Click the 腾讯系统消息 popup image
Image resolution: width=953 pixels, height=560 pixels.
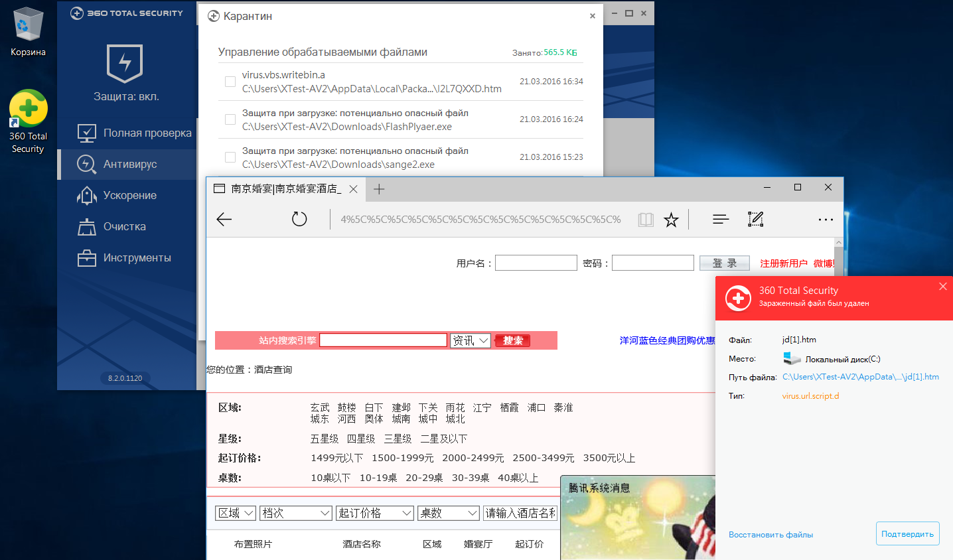coord(638,518)
